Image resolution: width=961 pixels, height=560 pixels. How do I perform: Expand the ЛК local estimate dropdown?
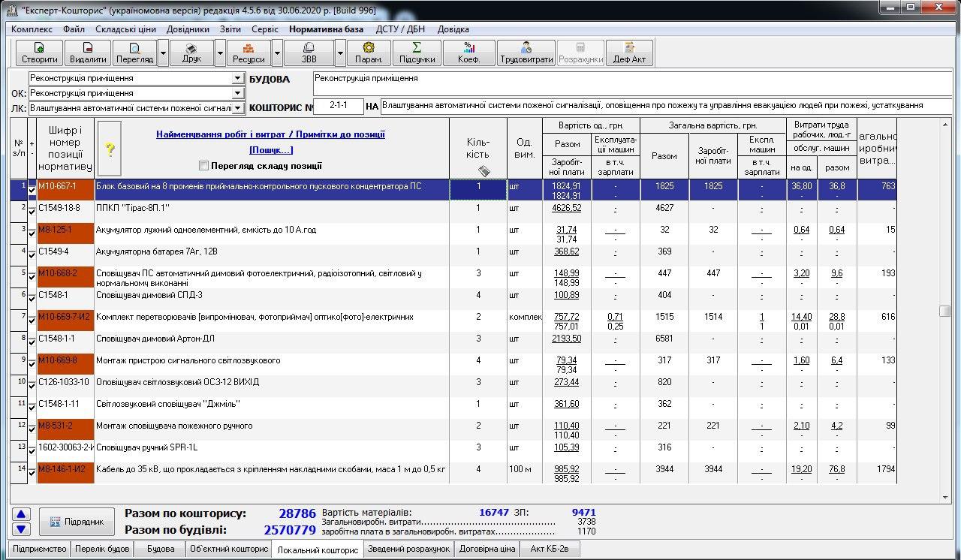[238, 108]
